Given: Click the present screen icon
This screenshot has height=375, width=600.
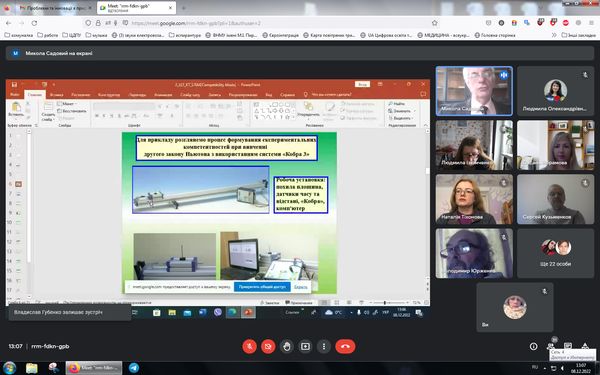Looking at the screenshot, I should click(305, 346).
